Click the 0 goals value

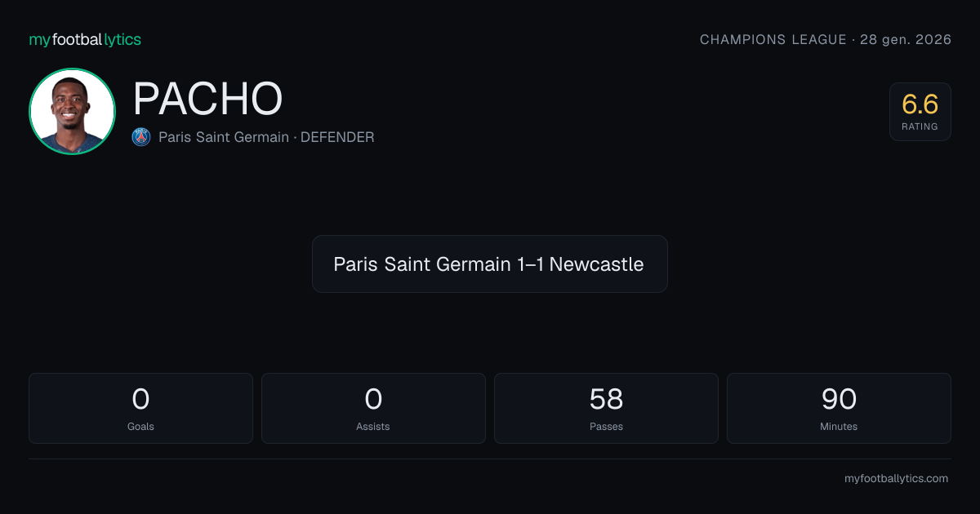tap(140, 399)
